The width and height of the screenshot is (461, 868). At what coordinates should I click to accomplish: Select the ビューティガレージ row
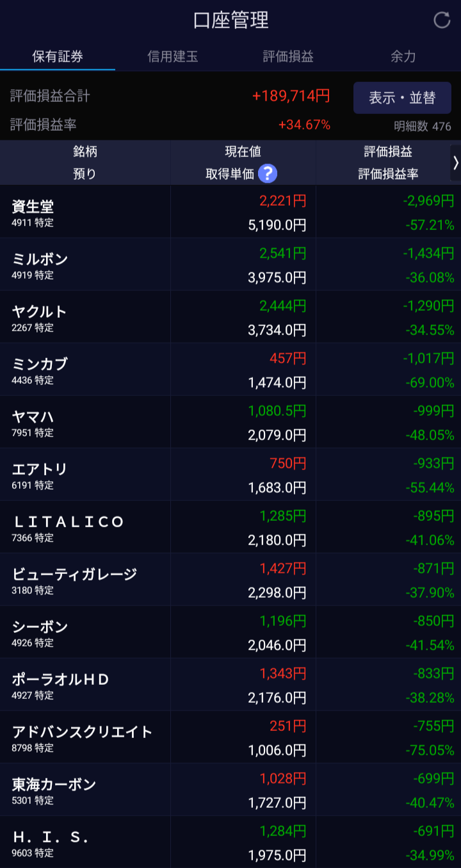230,580
